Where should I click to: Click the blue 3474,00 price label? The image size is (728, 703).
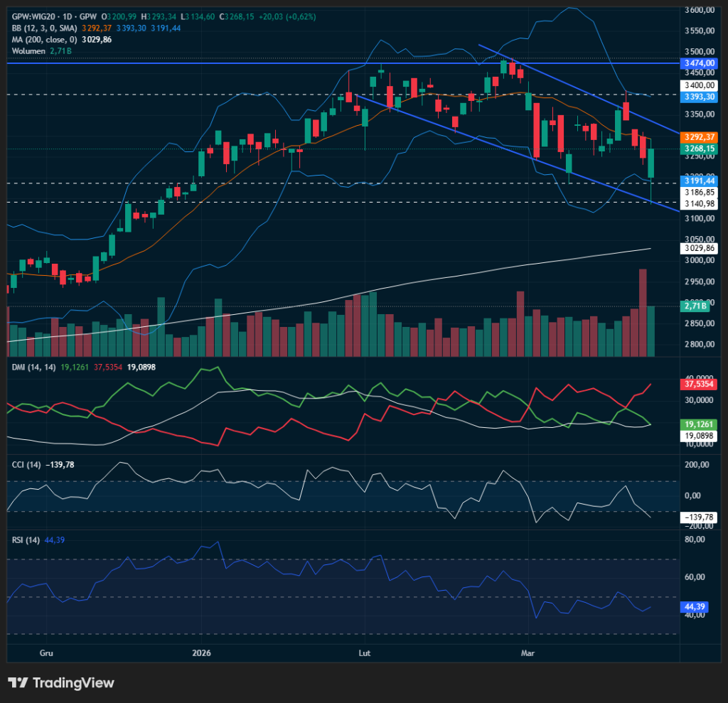(698, 63)
